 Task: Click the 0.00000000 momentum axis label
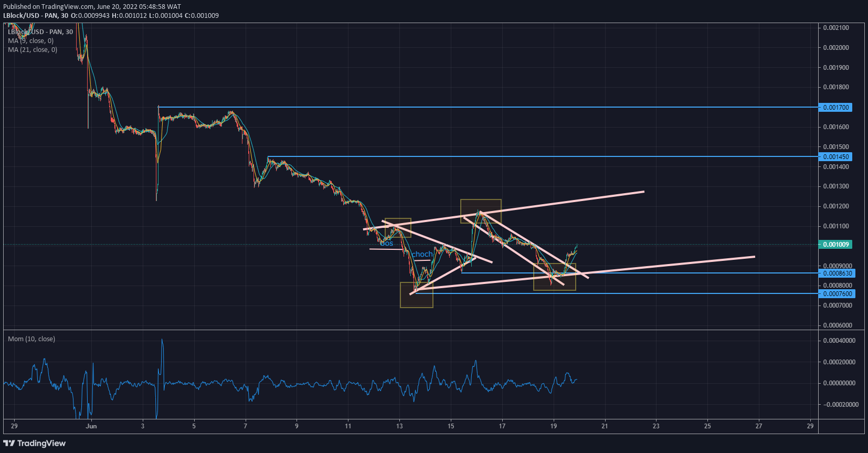pyautogui.click(x=839, y=383)
